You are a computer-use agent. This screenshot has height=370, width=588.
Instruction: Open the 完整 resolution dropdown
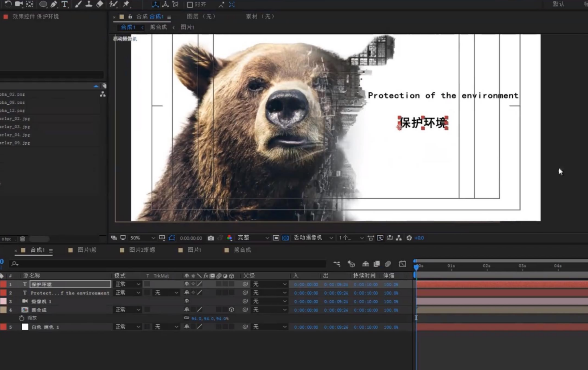253,238
